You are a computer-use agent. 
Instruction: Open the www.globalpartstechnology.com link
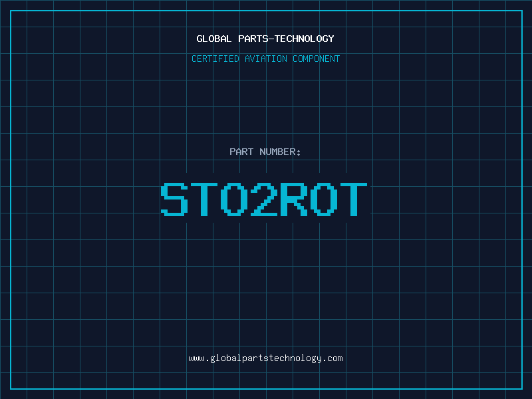point(265,358)
